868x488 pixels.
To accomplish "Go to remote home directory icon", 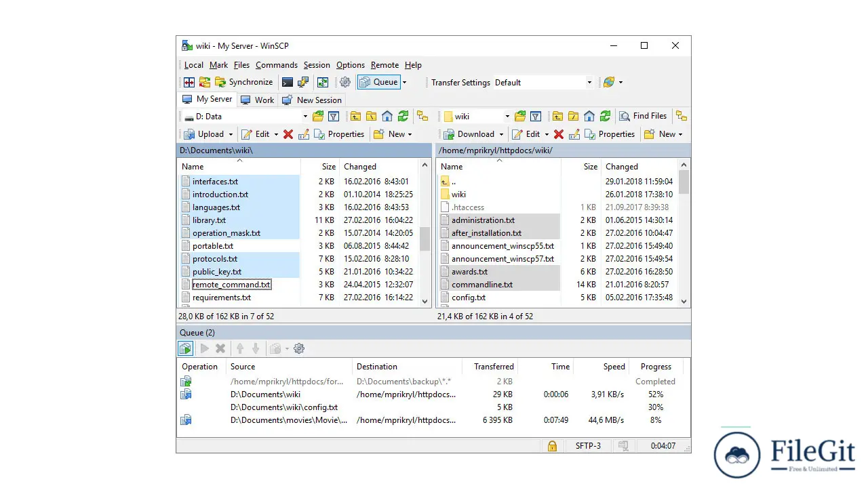I will pos(589,116).
